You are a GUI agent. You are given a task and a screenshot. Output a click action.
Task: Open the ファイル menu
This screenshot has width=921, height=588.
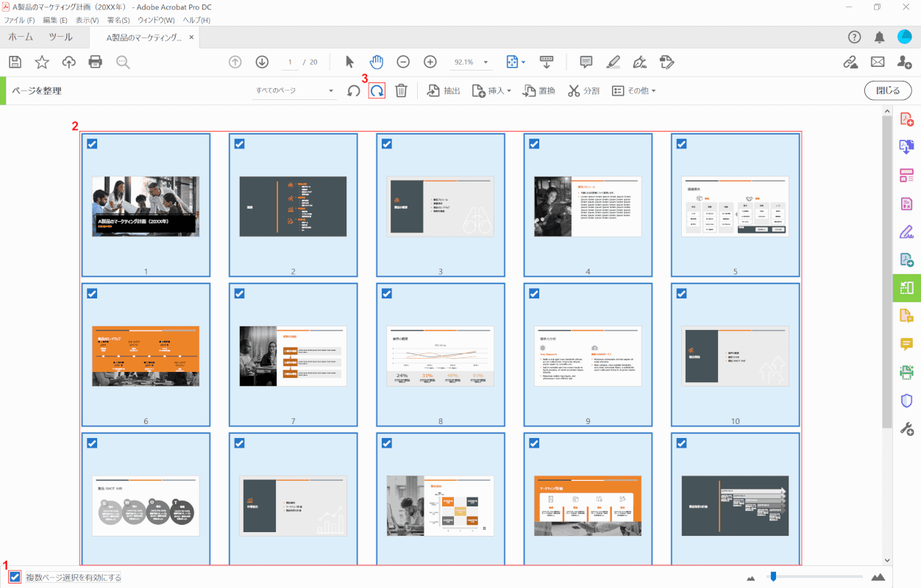[x=19, y=20]
